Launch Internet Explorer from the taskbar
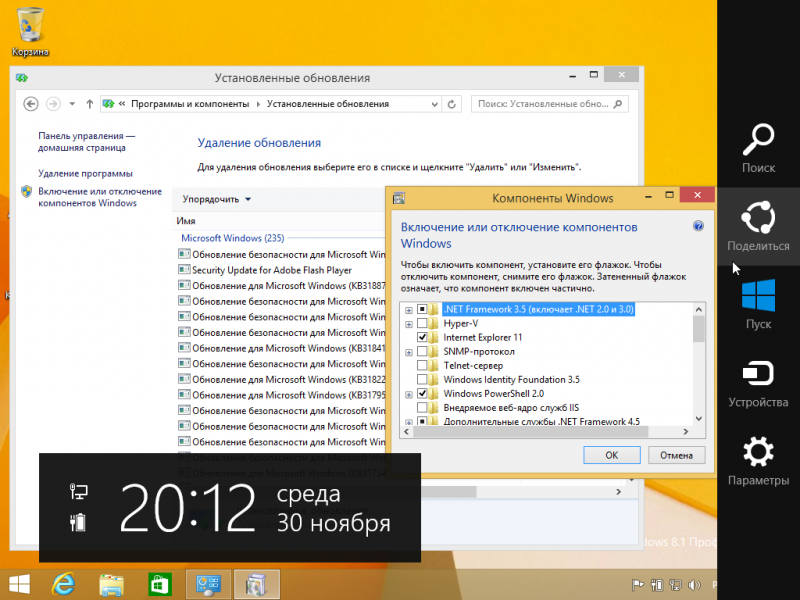This screenshot has width=800, height=600. pyautogui.click(x=64, y=585)
